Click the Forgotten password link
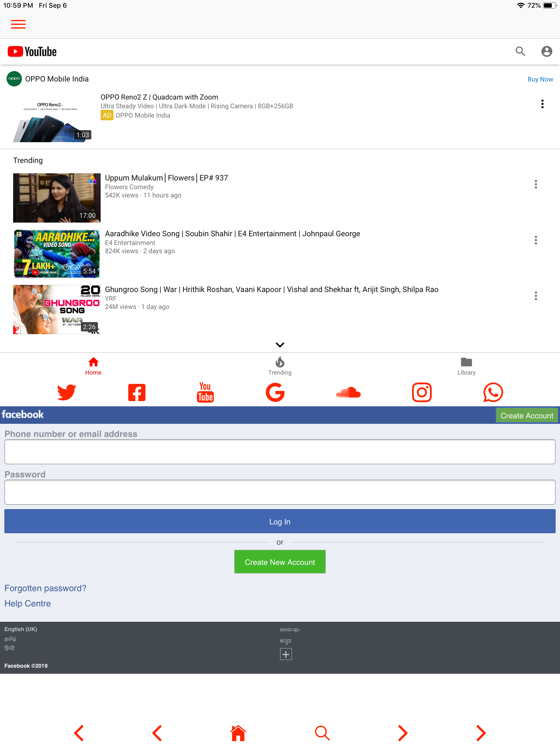This screenshot has height=747, width=560. tap(45, 588)
